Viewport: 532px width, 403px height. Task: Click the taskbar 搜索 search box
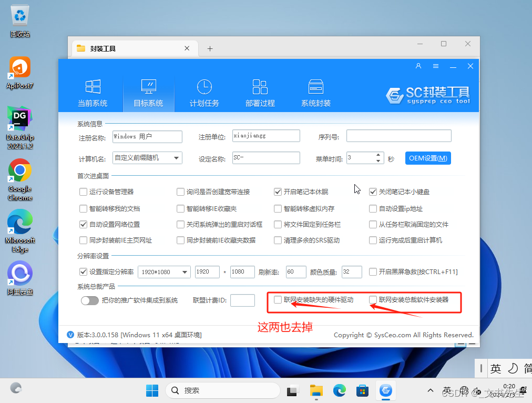(x=222, y=390)
